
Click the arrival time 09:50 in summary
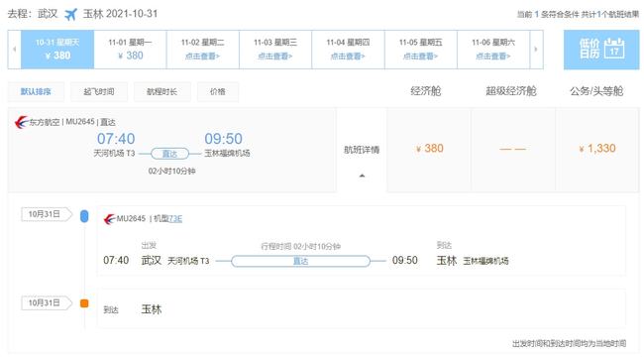pyautogui.click(x=224, y=139)
